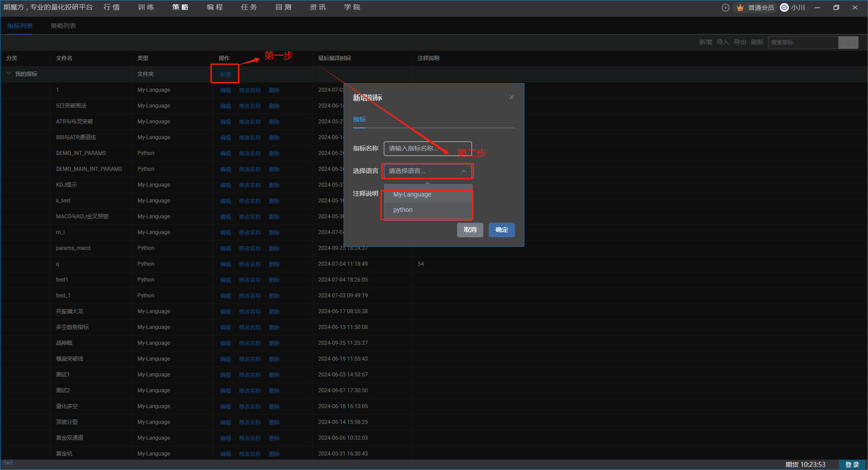Open the 训练 menu
The image size is (868, 470).
click(x=146, y=8)
